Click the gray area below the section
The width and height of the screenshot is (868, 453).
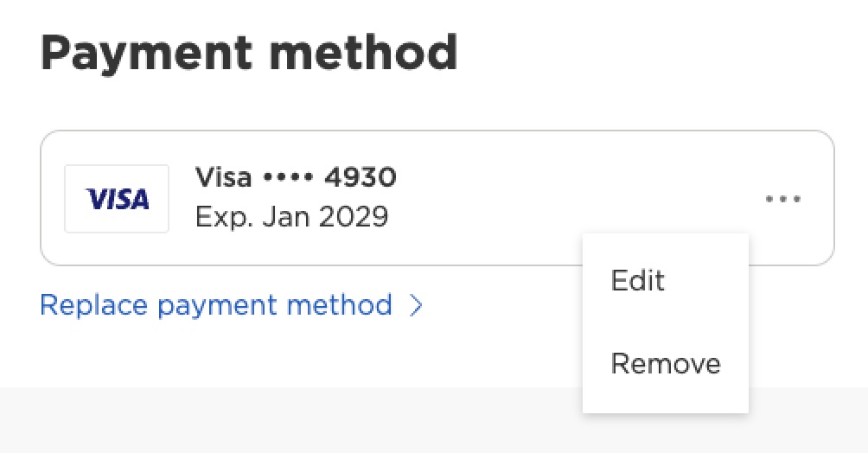[x=259, y=422]
